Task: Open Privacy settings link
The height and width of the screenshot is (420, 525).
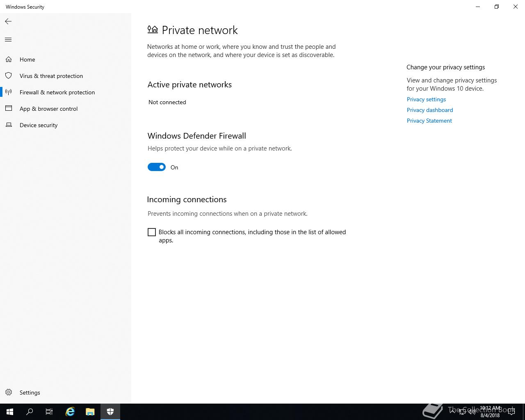Action: (426, 99)
